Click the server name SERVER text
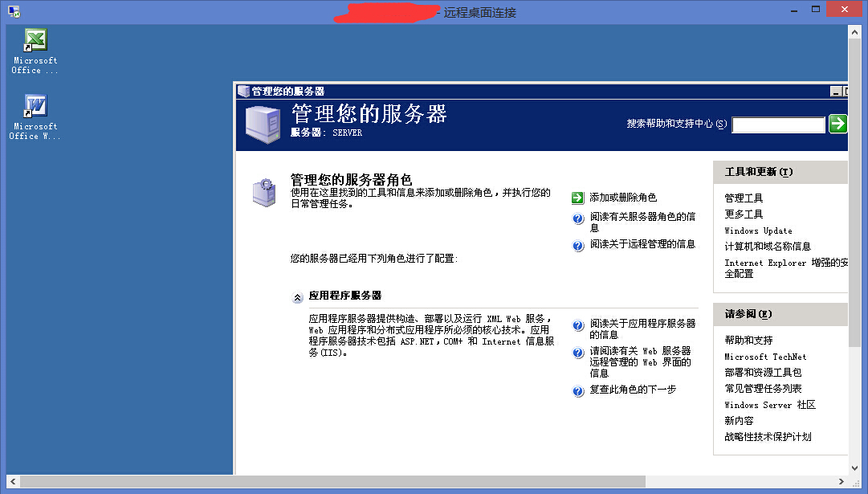 coord(347,133)
